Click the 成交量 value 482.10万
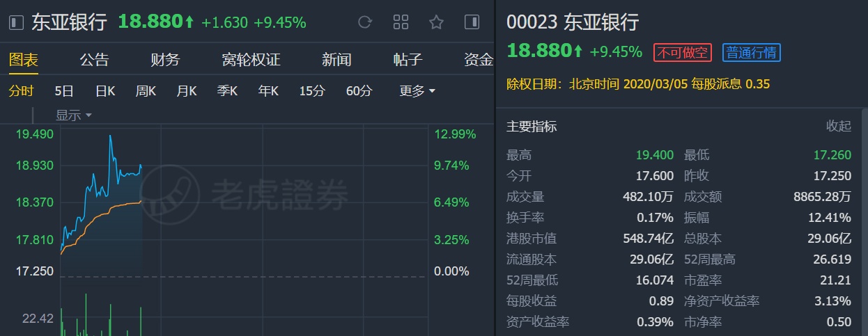The width and height of the screenshot is (868, 336). 649,197
